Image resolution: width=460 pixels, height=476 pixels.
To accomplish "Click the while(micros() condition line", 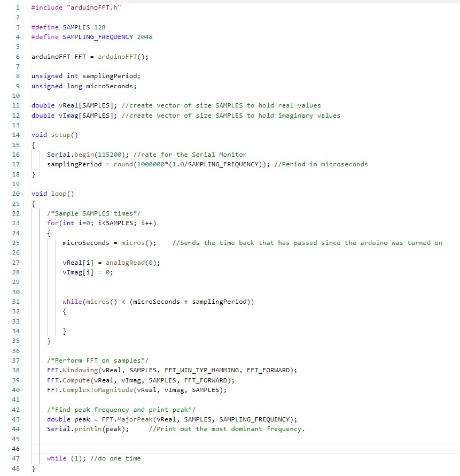I will pos(158,302).
